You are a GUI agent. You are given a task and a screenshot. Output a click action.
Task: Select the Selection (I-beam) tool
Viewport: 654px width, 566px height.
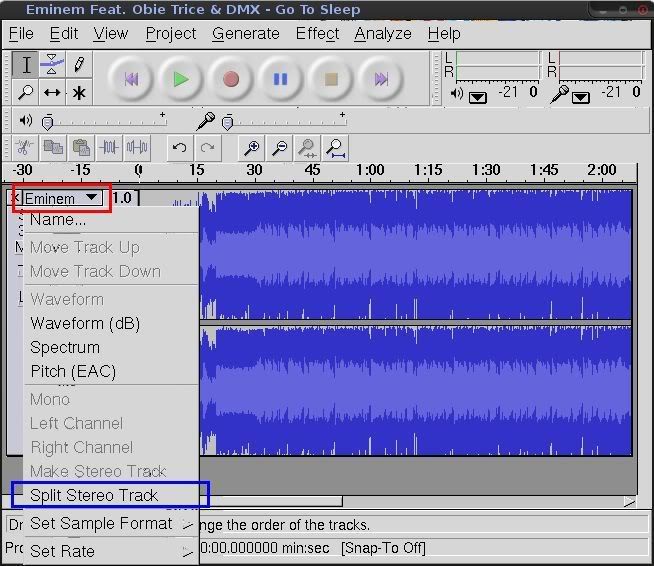pyautogui.click(x=26, y=65)
